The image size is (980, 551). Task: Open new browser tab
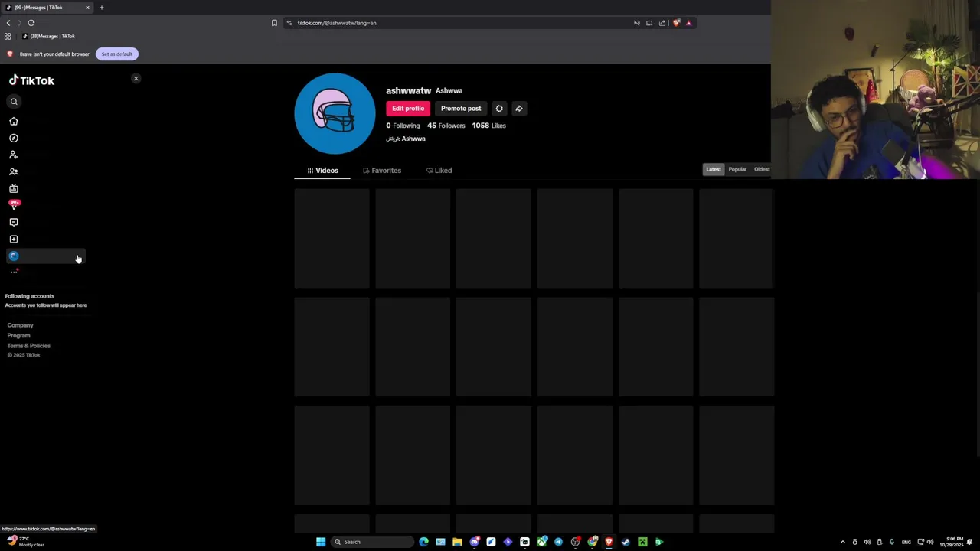[101, 8]
